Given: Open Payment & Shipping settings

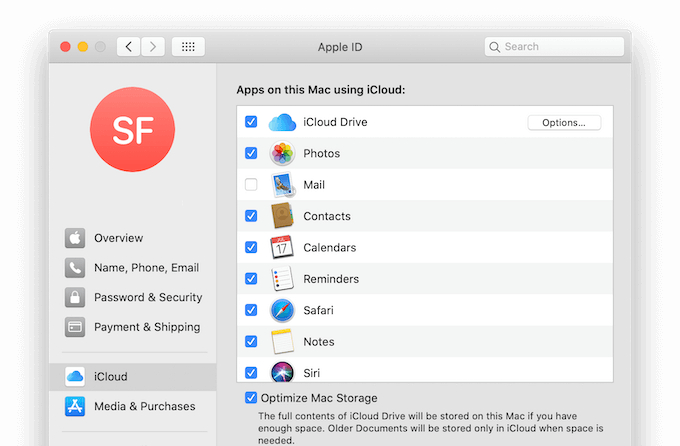Looking at the screenshot, I should tap(133, 327).
